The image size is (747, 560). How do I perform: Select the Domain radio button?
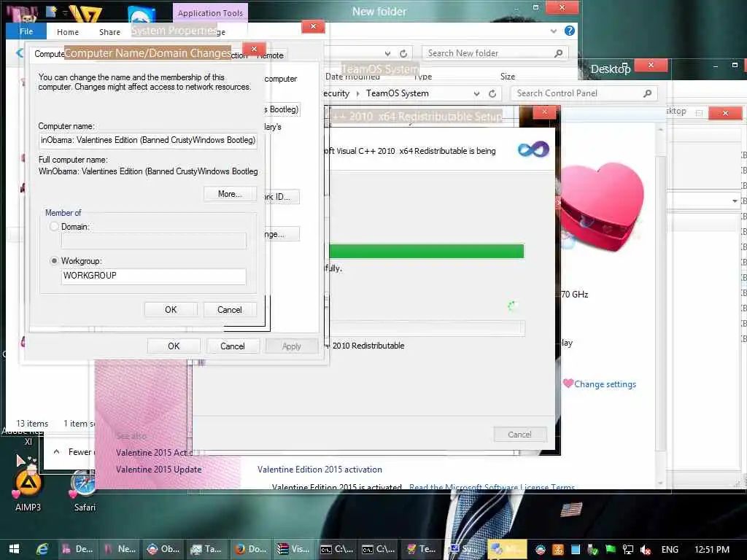point(54,227)
